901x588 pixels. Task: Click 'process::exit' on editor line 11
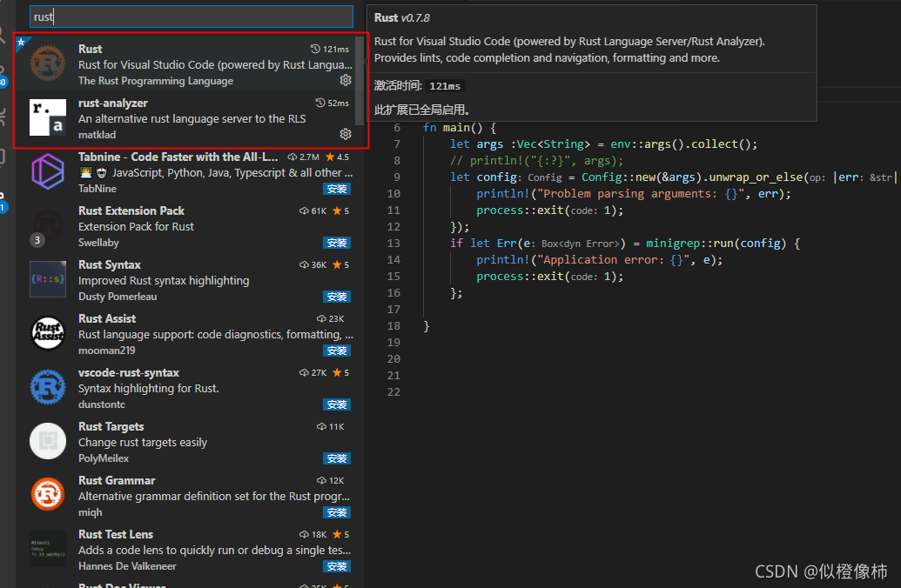pyautogui.click(x=520, y=210)
